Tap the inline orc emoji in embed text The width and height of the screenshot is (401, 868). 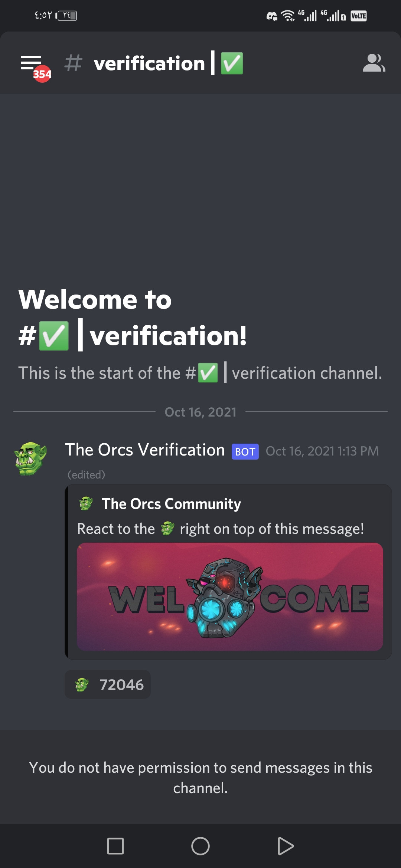[167, 529]
